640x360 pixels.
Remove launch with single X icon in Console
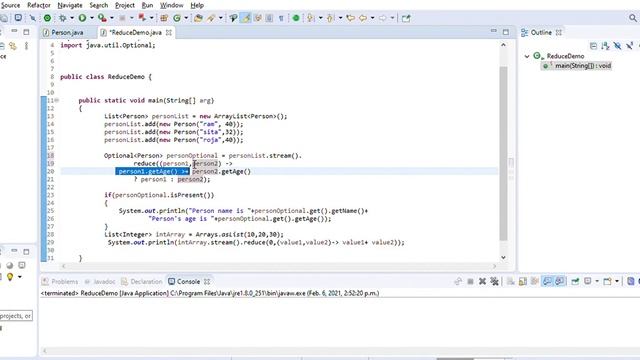(x=482, y=281)
